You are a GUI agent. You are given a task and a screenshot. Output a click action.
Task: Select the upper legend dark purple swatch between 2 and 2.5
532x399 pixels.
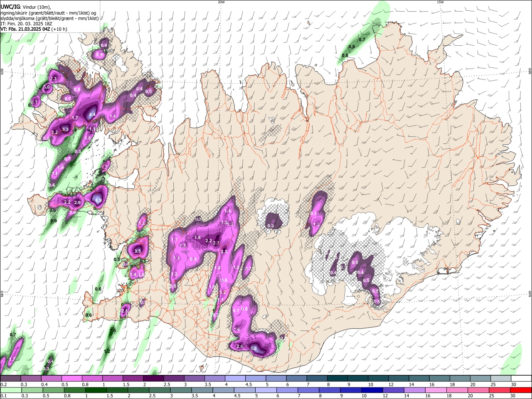click(153, 378)
